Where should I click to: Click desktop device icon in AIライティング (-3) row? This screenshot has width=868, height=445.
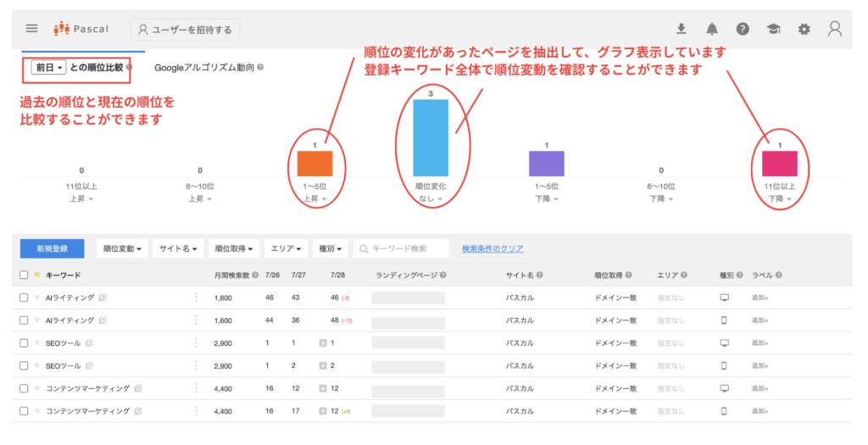[x=724, y=298]
